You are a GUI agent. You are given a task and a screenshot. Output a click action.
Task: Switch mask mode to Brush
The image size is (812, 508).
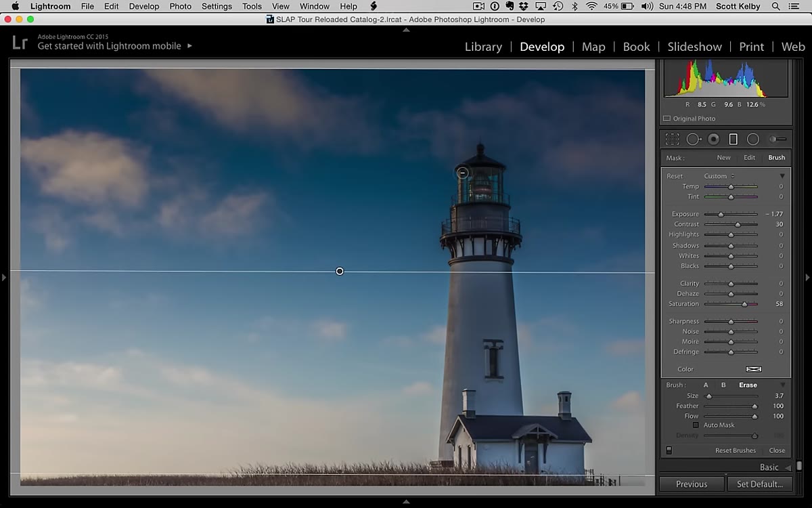click(777, 157)
